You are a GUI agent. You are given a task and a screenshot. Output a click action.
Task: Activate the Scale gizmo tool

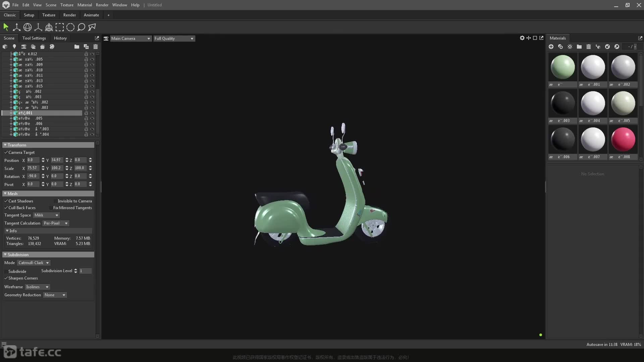point(38,27)
